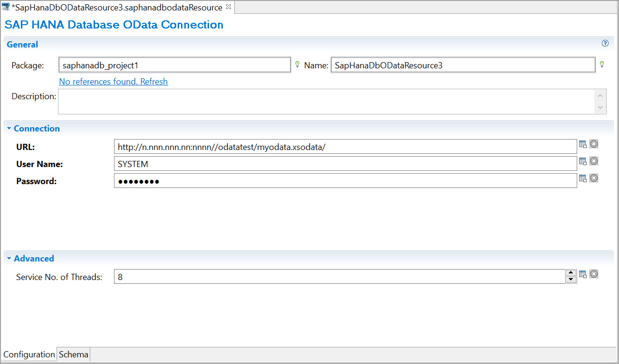Click the lightbulb hint next to Name field
This screenshot has height=364, width=619.
tap(601, 65)
